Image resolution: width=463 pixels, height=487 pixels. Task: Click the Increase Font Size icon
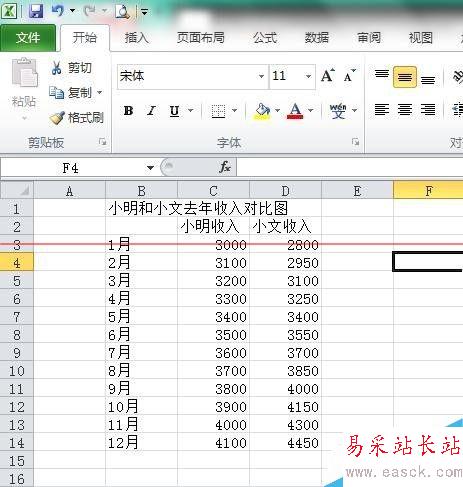(x=328, y=76)
